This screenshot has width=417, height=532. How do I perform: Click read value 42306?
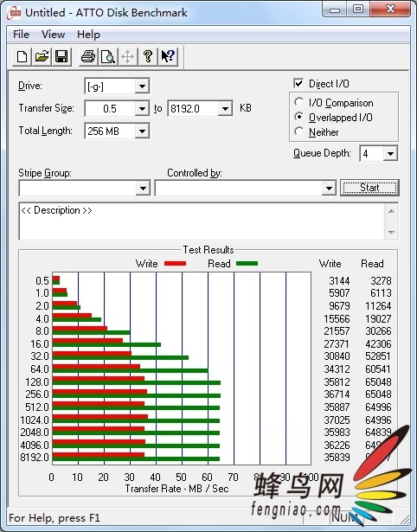pyautogui.click(x=378, y=343)
